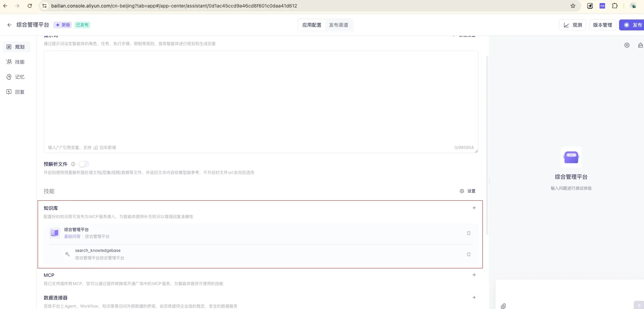Bookmark this page with the star icon
This screenshot has width=644, height=309.
(573, 6)
